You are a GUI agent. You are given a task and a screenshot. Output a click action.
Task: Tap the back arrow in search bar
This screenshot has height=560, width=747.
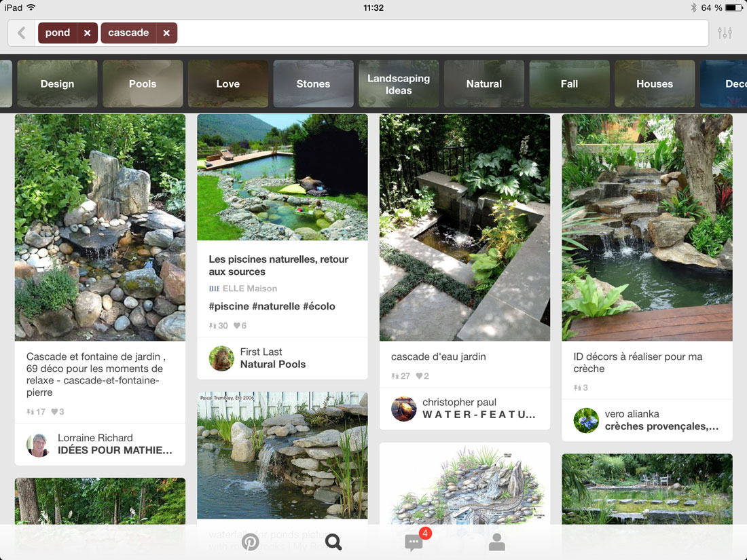[22, 33]
